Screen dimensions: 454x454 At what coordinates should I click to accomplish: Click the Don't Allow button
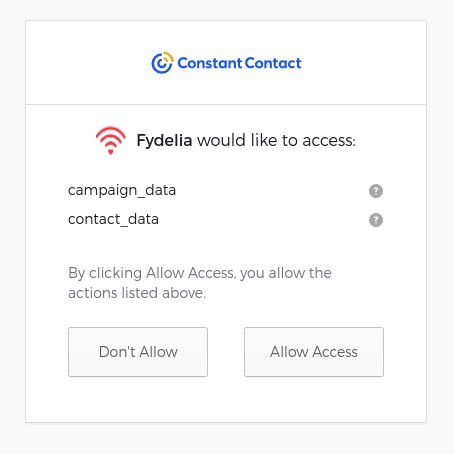138,352
